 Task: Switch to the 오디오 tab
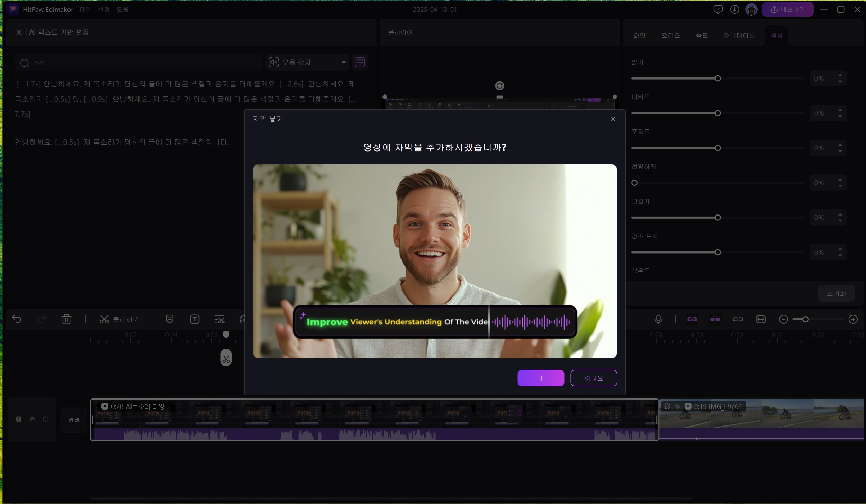(670, 35)
